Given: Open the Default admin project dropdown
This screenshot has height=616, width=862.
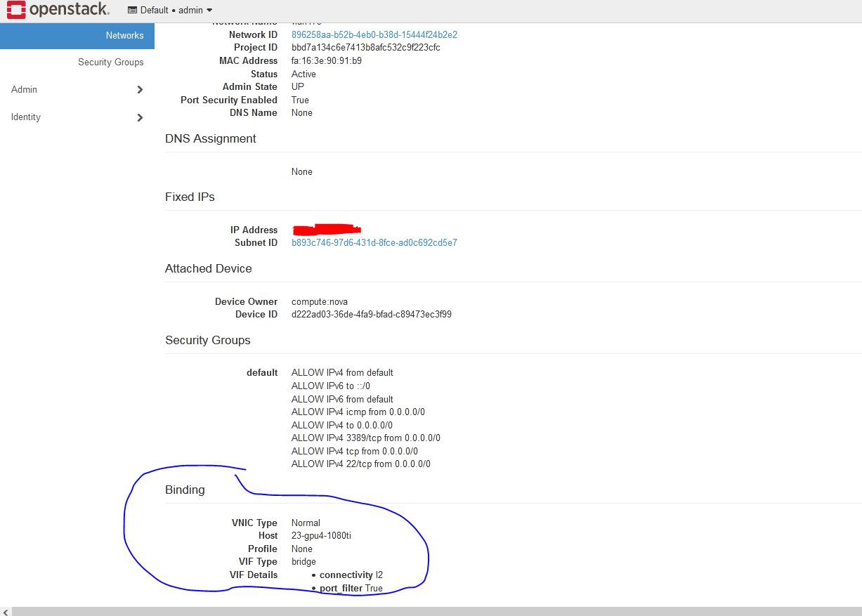Looking at the screenshot, I should [x=170, y=10].
